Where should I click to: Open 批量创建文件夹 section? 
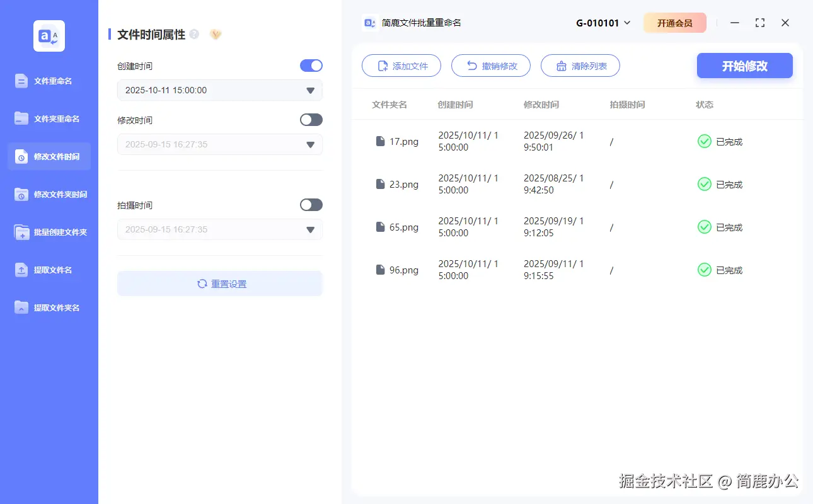tap(49, 232)
